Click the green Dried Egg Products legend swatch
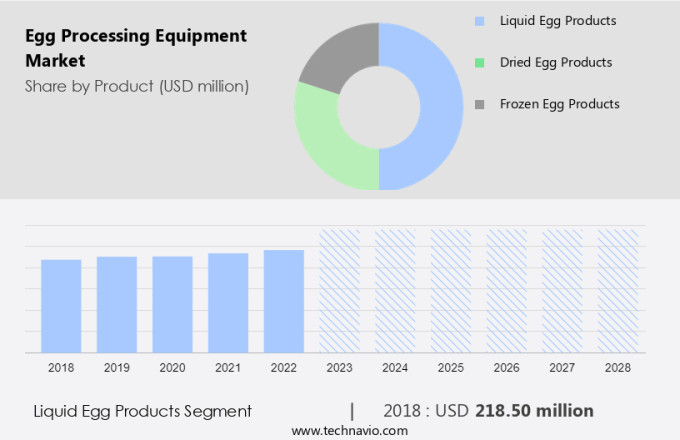The width and height of the screenshot is (680, 440). pyautogui.click(x=479, y=63)
